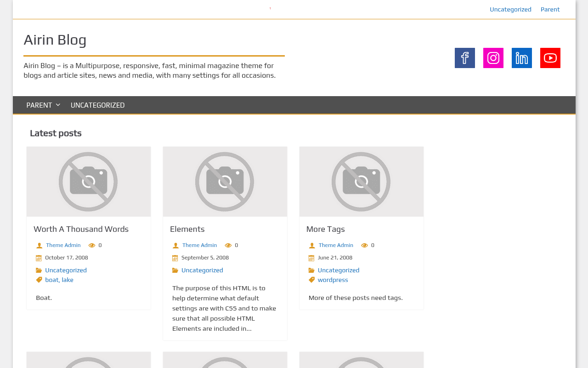The height and width of the screenshot is (368, 588).
Task: Click the views eye icon on Worth A Thousand Words
Action: (92, 246)
